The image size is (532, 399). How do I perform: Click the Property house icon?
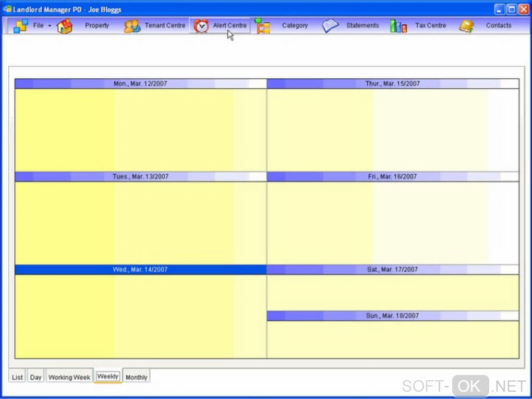tap(65, 26)
